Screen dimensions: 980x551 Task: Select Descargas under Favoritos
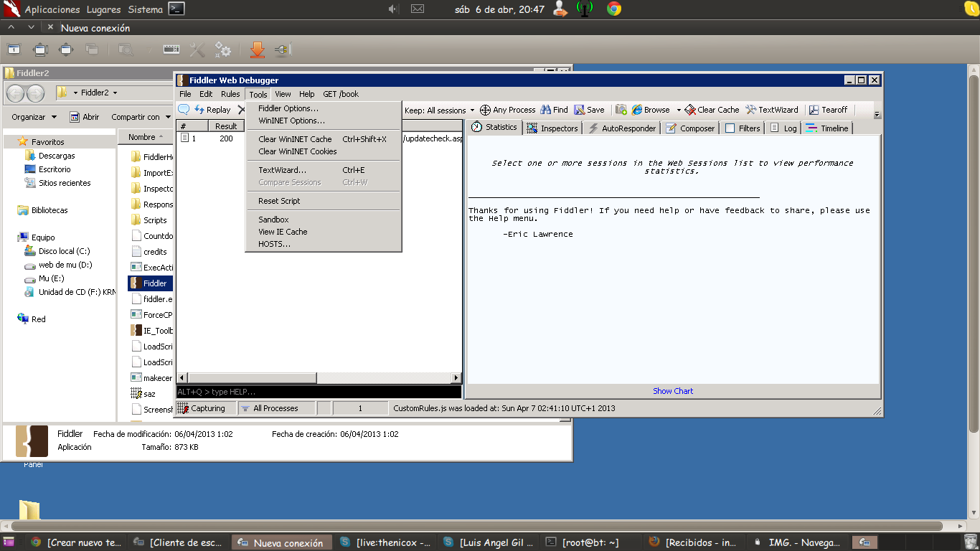pyautogui.click(x=56, y=156)
